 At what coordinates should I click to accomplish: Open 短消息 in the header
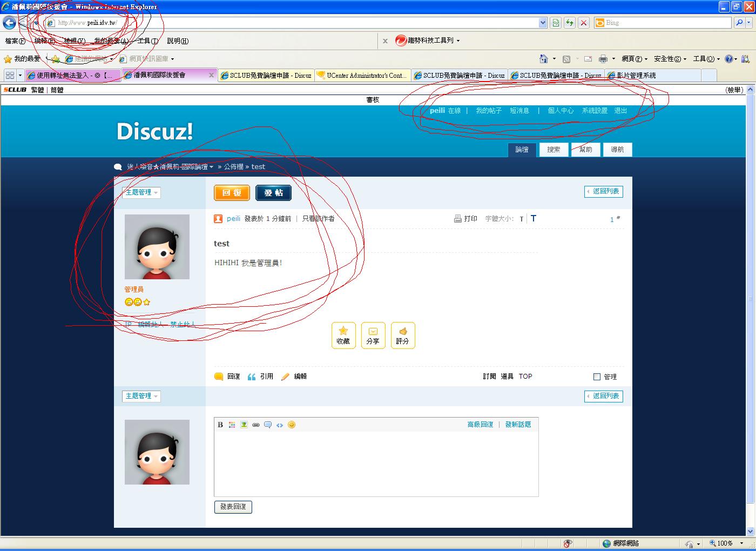519,111
